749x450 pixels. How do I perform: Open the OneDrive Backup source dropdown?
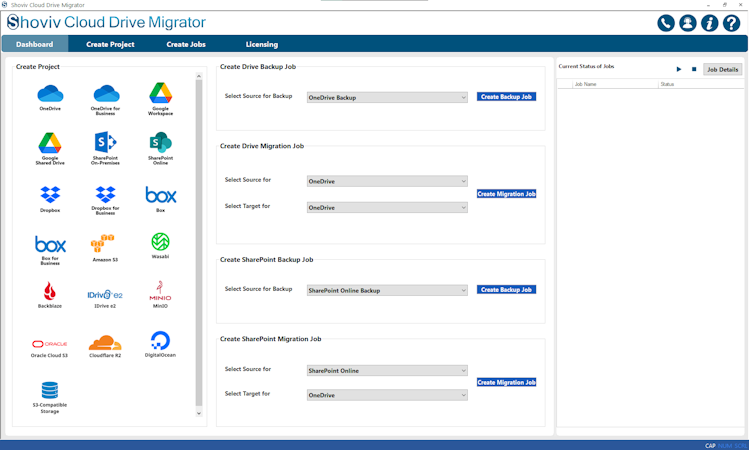[x=387, y=97]
